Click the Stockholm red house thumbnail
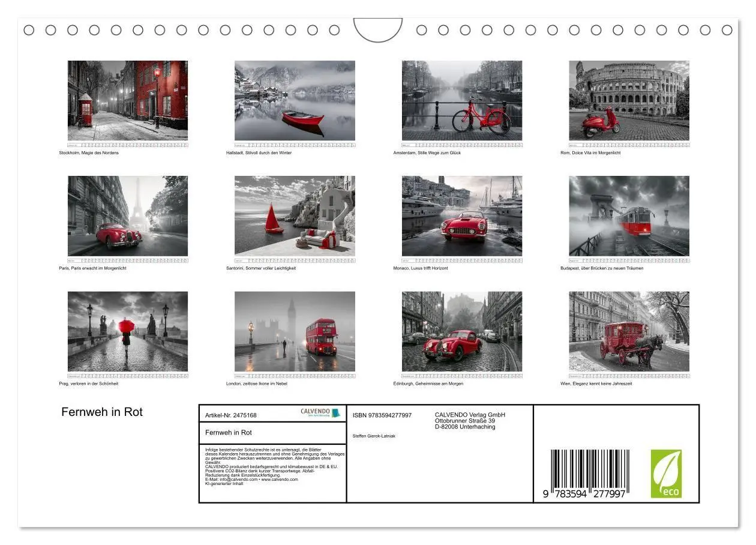Image resolution: width=756 pixels, height=545 pixels. coord(128,100)
